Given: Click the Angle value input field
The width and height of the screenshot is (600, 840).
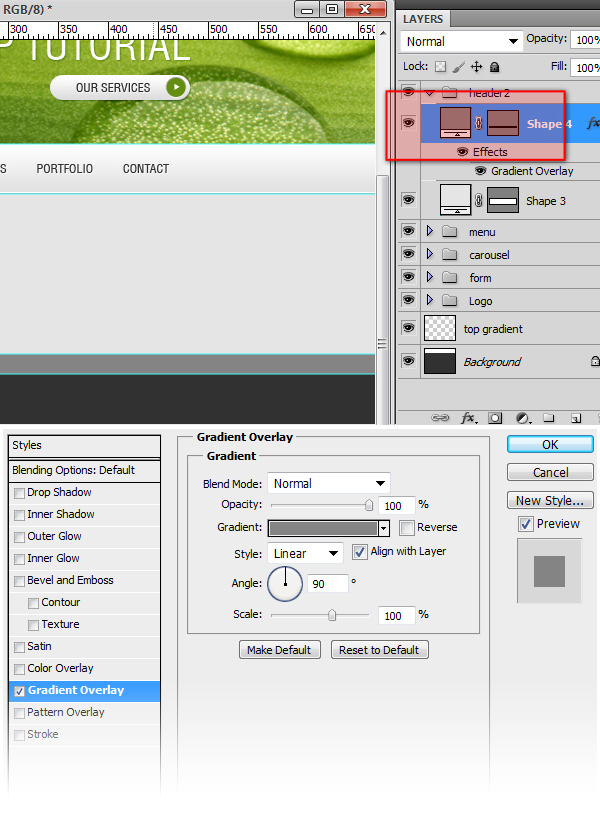Looking at the screenshot, I should click(327, 584).
